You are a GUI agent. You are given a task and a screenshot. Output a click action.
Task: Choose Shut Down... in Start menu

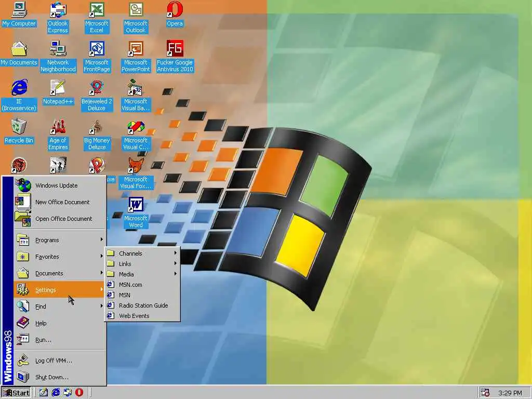[60, 377]
